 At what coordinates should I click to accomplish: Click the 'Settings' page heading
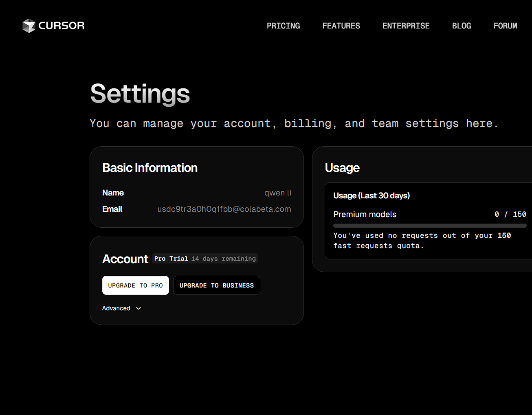pyautogui.click(x=140, y=94)
